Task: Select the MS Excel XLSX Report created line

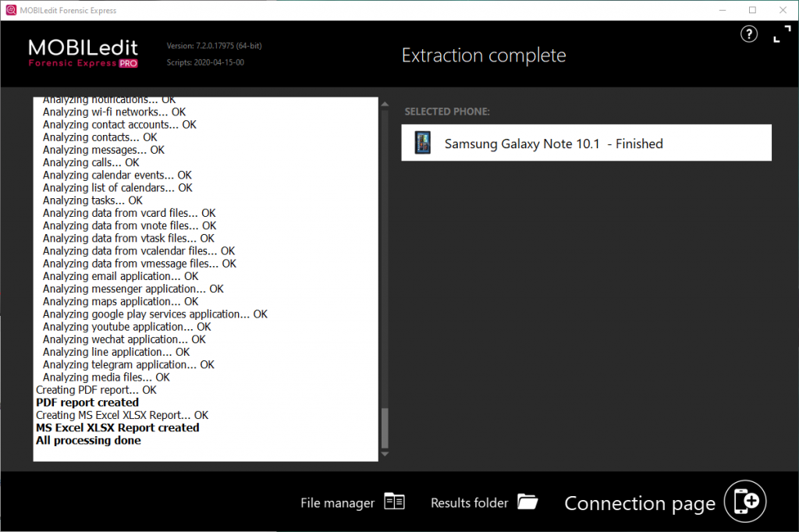Action: tap(117, 427)
